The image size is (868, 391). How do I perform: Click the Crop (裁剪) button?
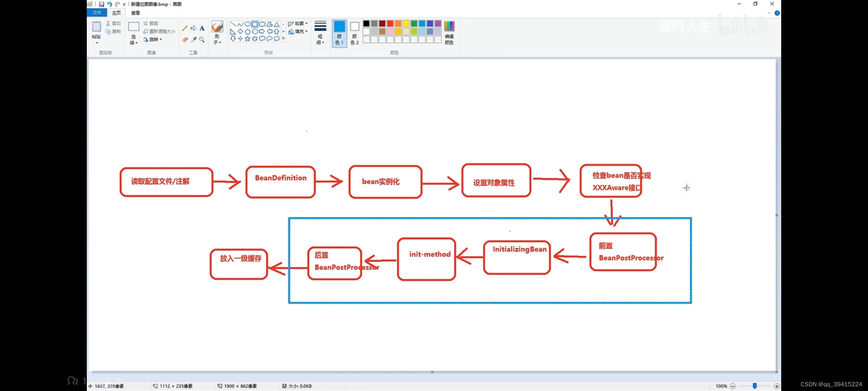tap(151, 24)
